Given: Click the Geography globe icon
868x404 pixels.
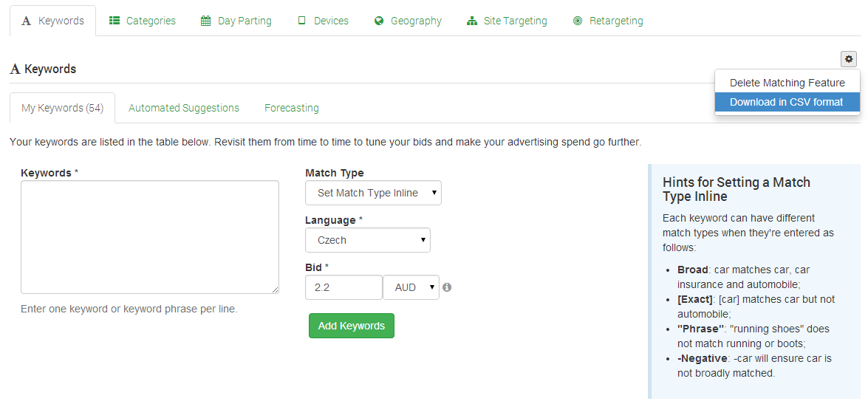Looking at the screenshot, I should tap(379, 21).
